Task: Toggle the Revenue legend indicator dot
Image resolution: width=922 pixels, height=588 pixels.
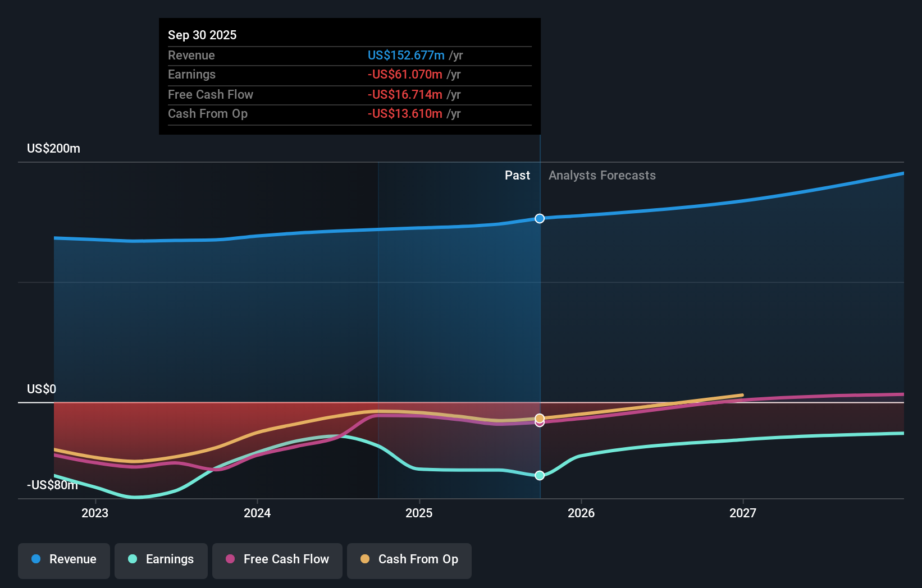Action: pos(35,559)
